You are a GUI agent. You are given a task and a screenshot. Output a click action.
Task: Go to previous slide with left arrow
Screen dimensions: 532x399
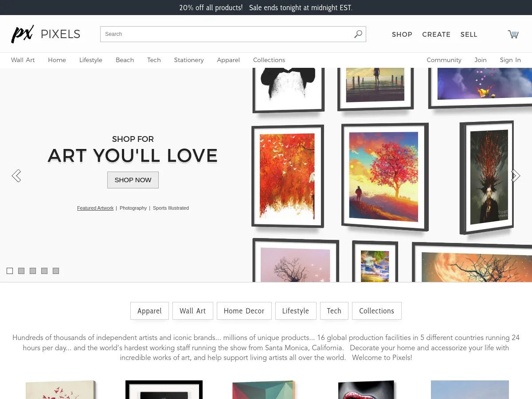click(16, 176)
